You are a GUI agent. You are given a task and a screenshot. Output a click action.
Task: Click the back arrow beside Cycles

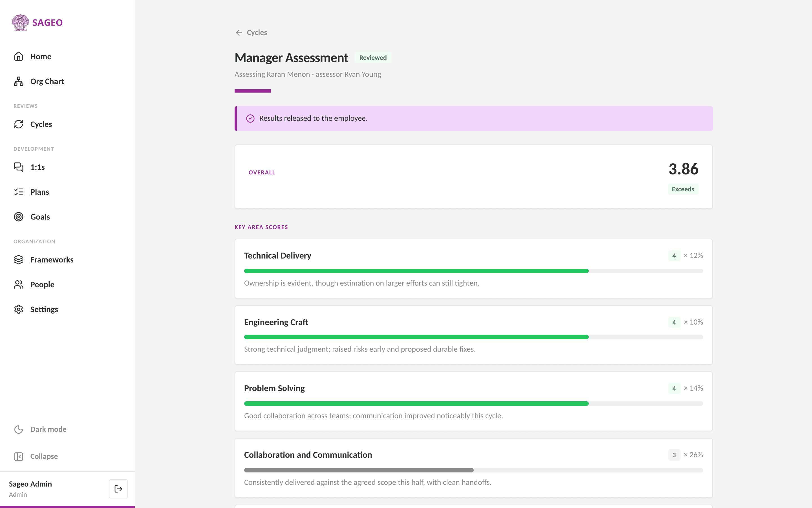pos(239,32)
